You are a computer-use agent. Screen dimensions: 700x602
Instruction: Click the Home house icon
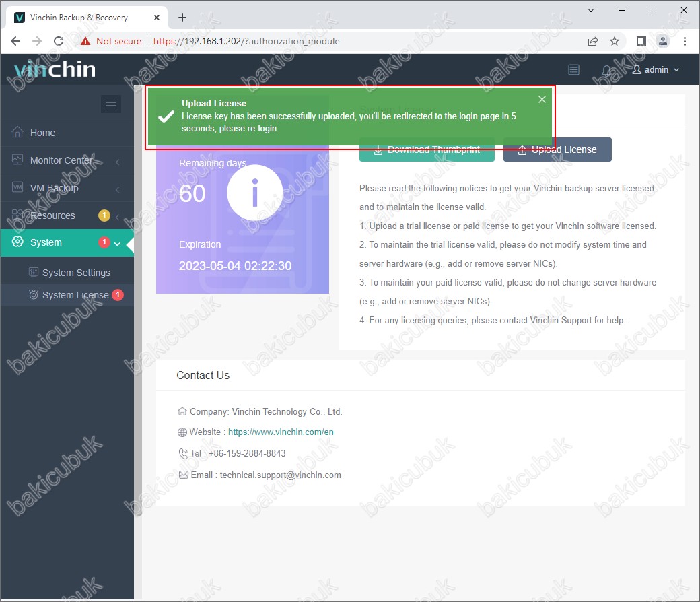[x=17, y=132]
